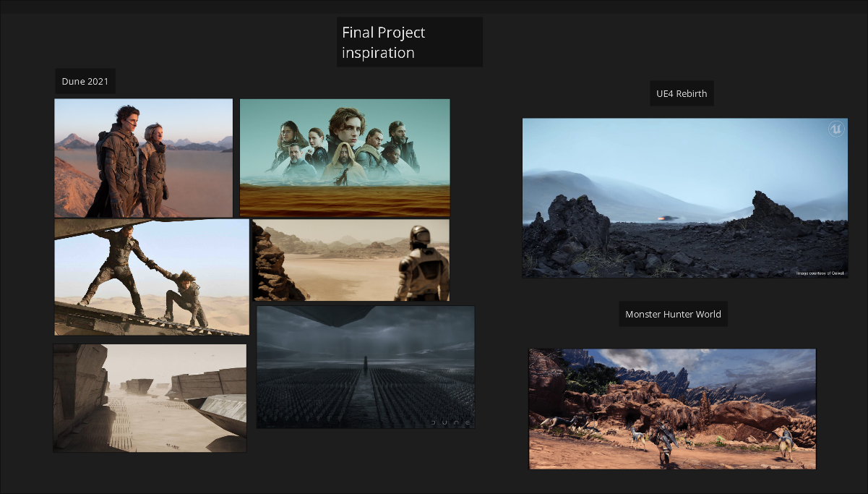Select the "UE4 Rebirth" label

pos(682,93)
